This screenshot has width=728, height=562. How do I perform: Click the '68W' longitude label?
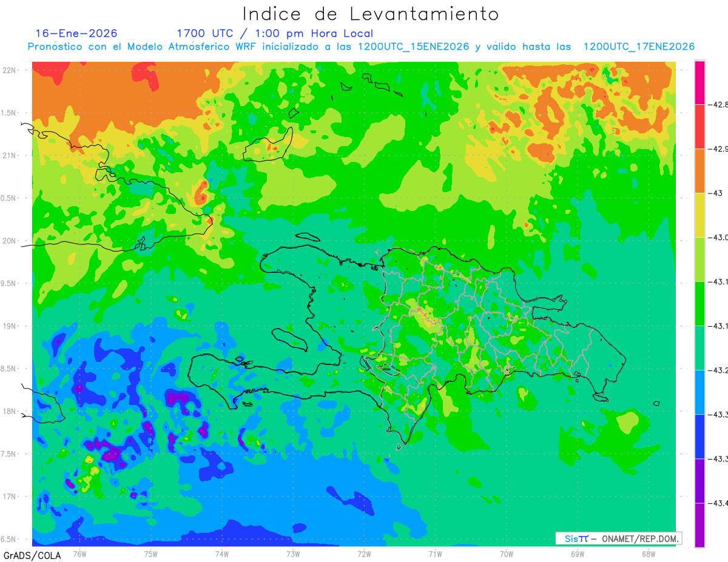(x=649, y=554)
